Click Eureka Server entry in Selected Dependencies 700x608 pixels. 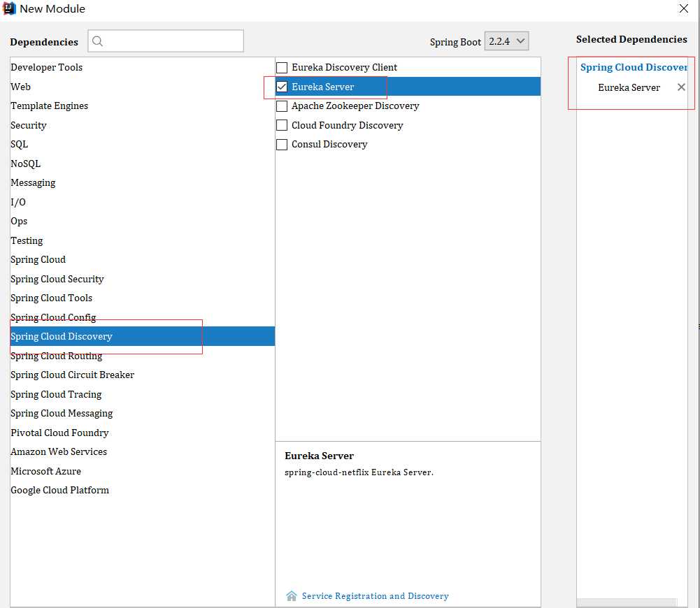[x=629, y=87]
